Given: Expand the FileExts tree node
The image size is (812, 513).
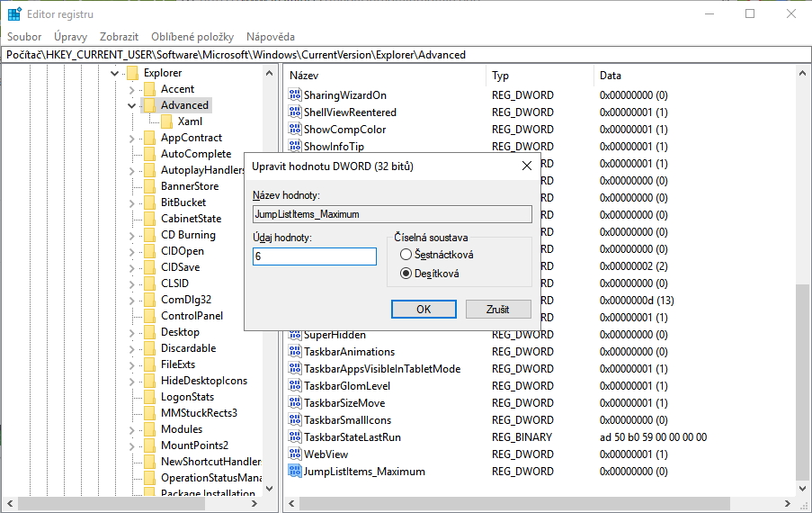Looking at the screenshot, I should click(131, 365).
